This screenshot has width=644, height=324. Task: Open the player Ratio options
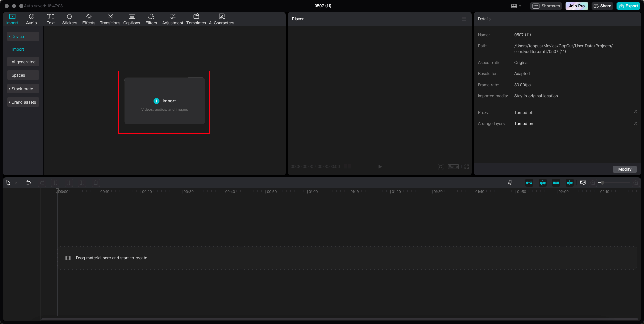pos(453,167)
